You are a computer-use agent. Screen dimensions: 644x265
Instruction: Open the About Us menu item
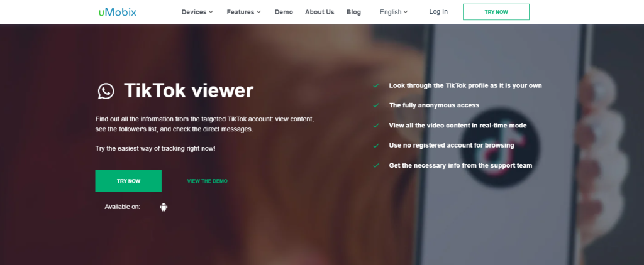point(319,12)
